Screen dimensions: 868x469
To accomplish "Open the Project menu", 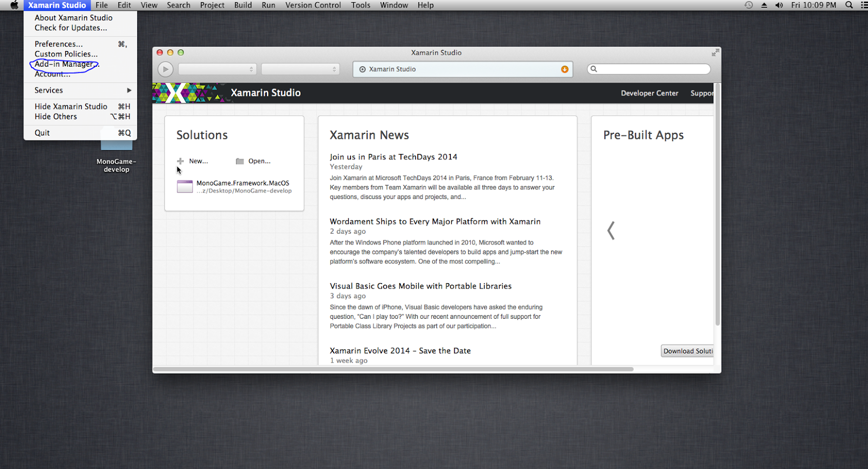I will point(212,5).
